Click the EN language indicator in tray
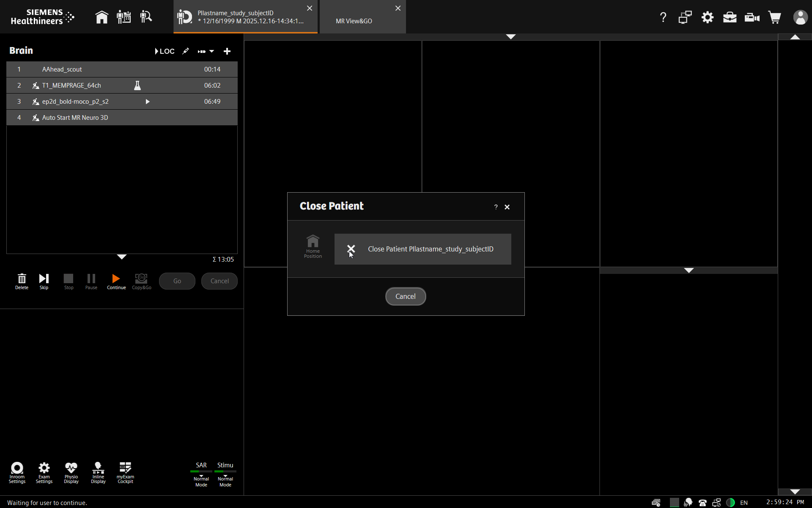The image size is (812, 508). click(x=744, y=502)
